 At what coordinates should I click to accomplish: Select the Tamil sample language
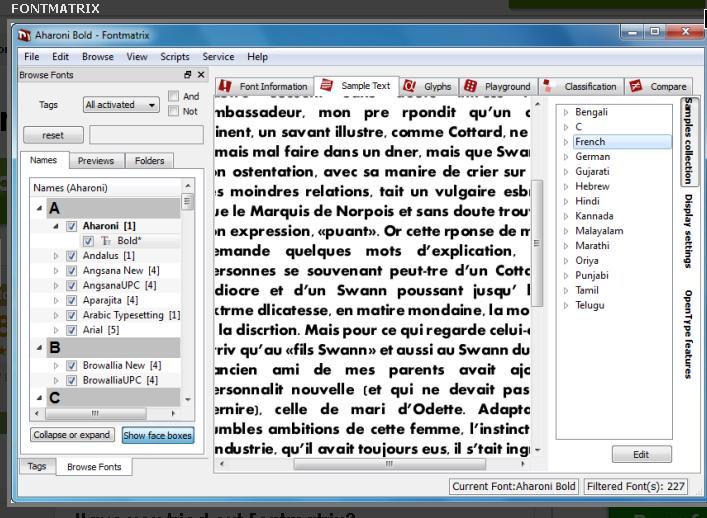(x=587, y=290)
